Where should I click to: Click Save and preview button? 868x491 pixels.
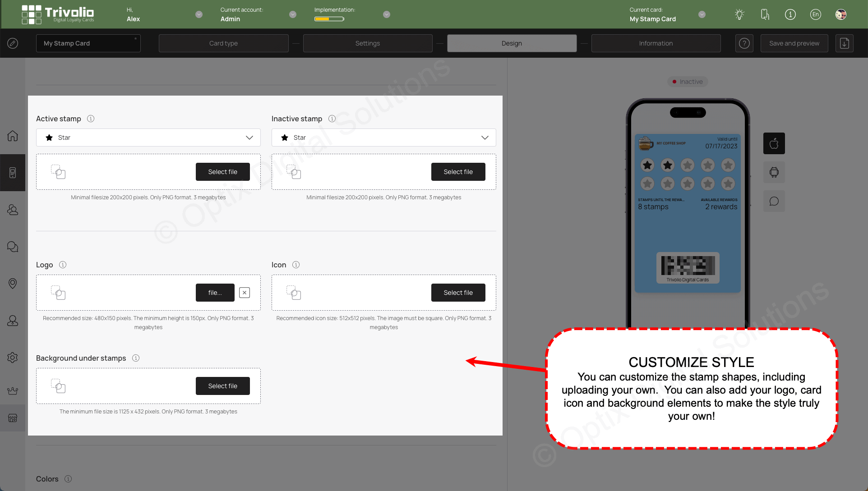pyautogui.click(x=794, y=43)
